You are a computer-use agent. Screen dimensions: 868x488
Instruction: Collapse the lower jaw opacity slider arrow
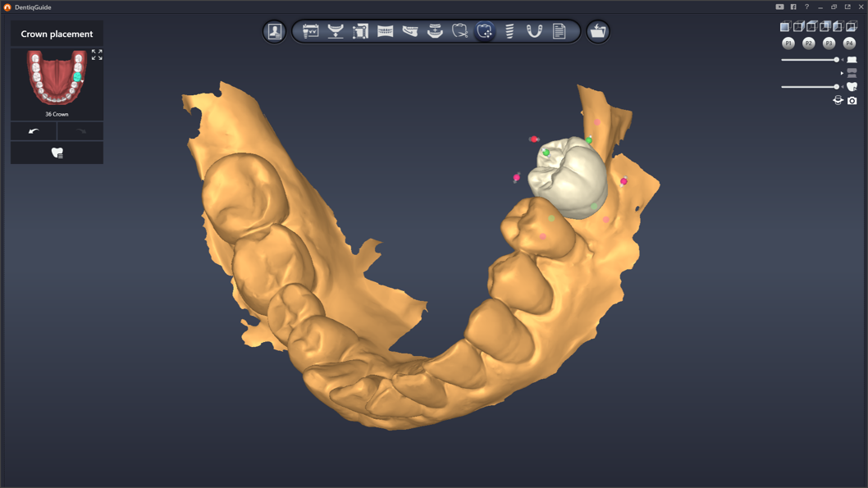point(843,60)
